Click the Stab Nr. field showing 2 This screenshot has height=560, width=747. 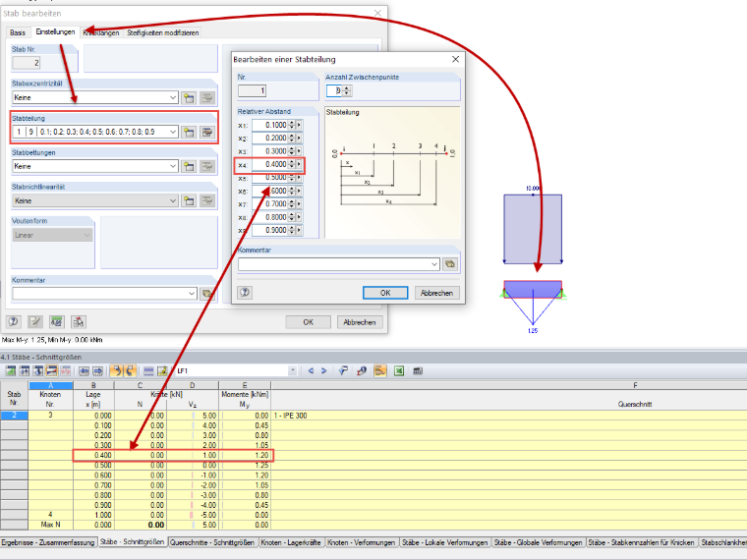(27, 63)
